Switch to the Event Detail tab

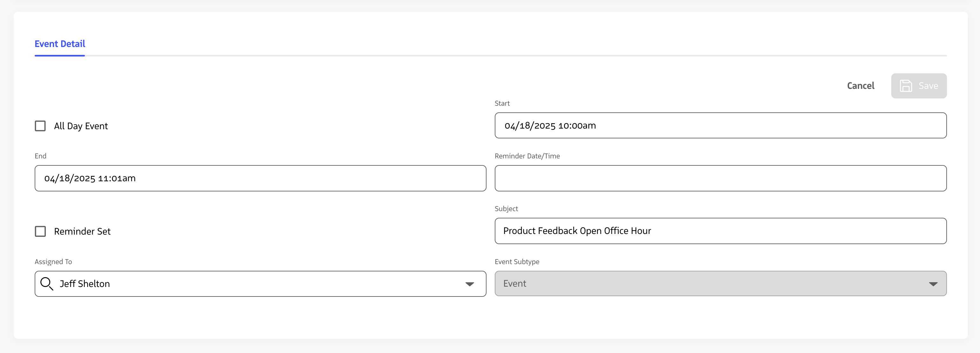pyautogui.click(x=60, y=44)
